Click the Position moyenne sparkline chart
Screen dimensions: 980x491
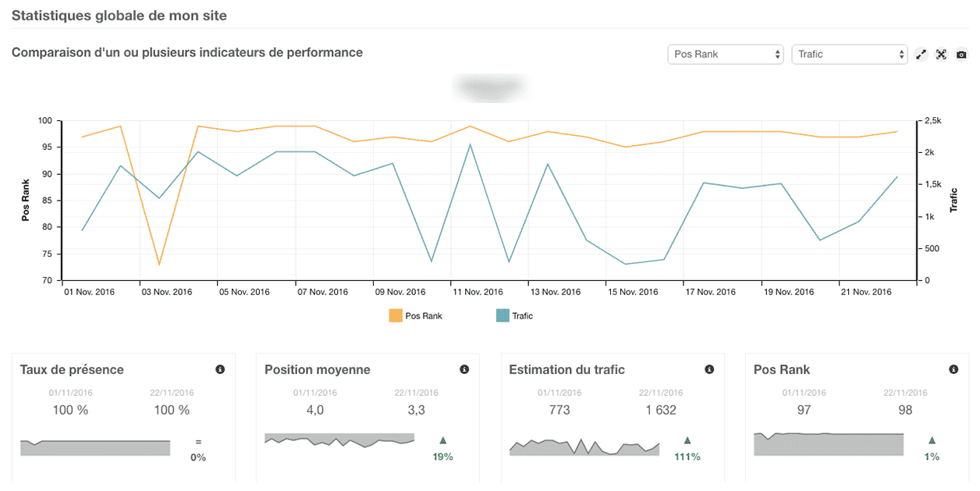(339, 441)
